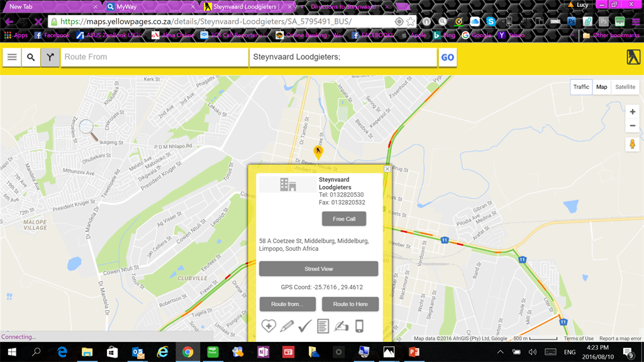Screen dimensions: 644x362
Task: Click the Skype extension icon
Action: coord(491,21)
